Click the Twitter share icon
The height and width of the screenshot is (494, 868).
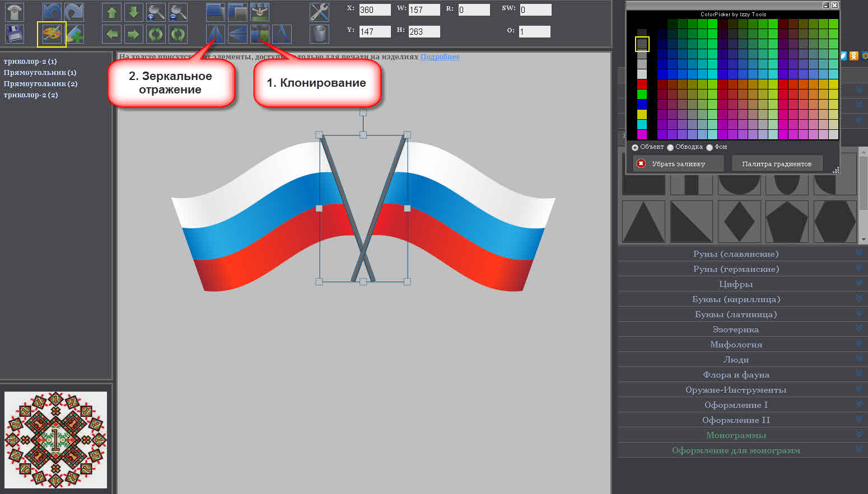[x=844, y=55]
